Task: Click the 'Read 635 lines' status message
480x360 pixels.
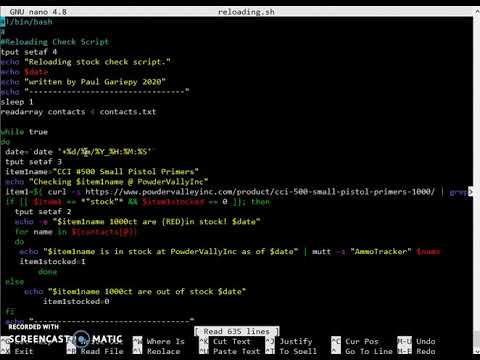Action: click(237, 331)
